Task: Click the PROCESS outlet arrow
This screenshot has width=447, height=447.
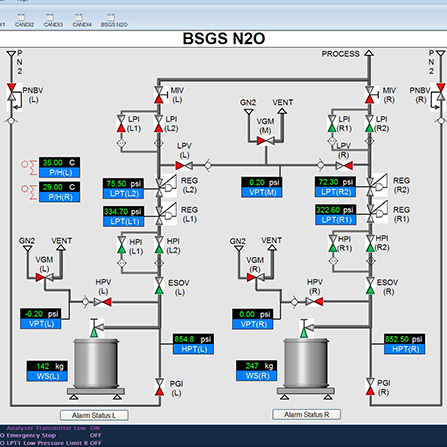Action: coord(369,53)
